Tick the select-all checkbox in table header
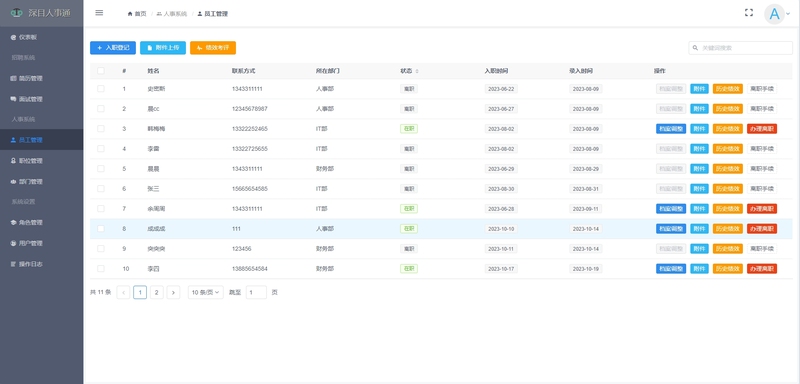 click(x=101, y=71)
